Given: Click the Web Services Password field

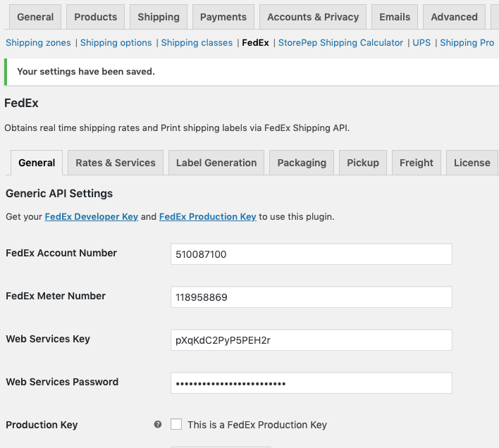Looking at the screenshot, I should [x=311, y=383].
